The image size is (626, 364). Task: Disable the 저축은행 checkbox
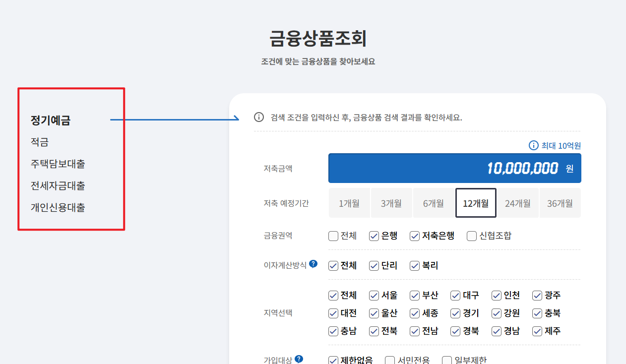coord(415,236)
